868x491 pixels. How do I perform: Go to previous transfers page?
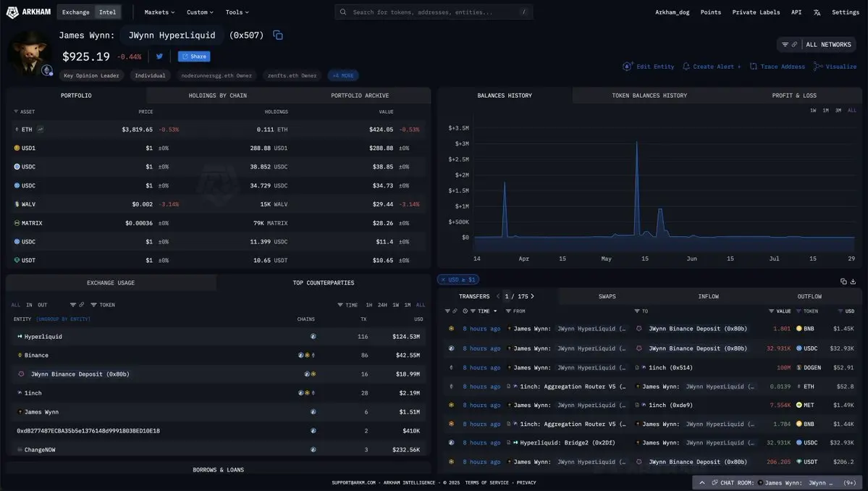(497, 296)
